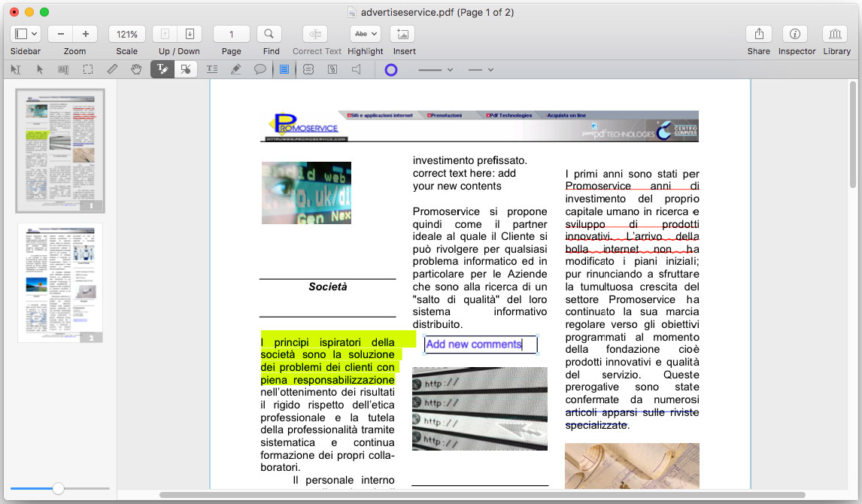The image size is (862, 504).
Task: Open line style dropdown
Action: click(x=481, y=70)
